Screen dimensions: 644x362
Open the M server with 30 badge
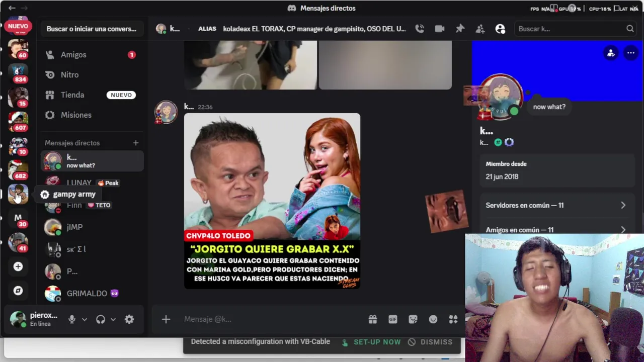[x=18, y=218]
